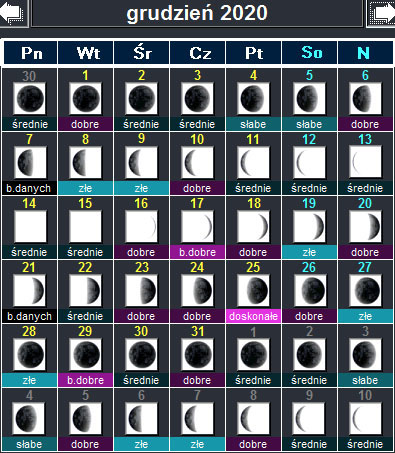The image size is (395, 453).
Task: Click moon phase icon for December 12
Action: tap(309, 163)
